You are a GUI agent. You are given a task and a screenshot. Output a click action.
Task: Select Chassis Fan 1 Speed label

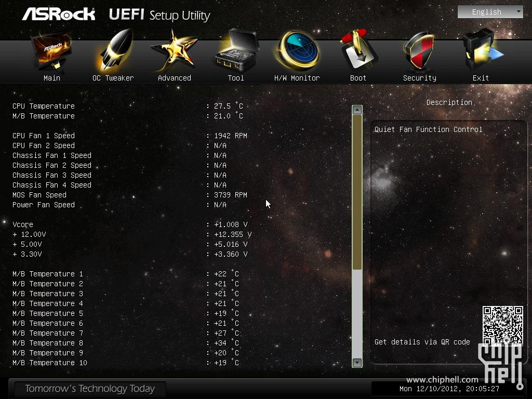(52, 155)
